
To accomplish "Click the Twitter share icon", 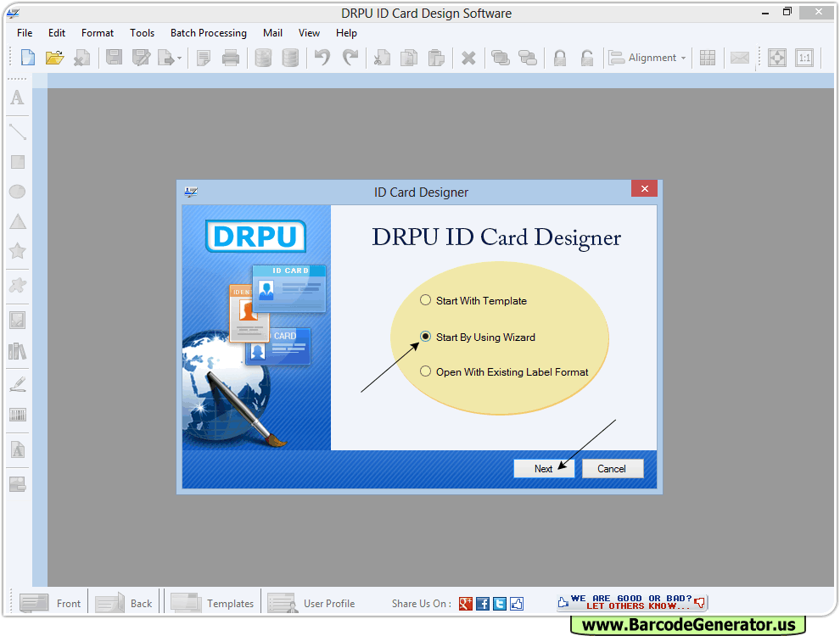I will [499, 603].
